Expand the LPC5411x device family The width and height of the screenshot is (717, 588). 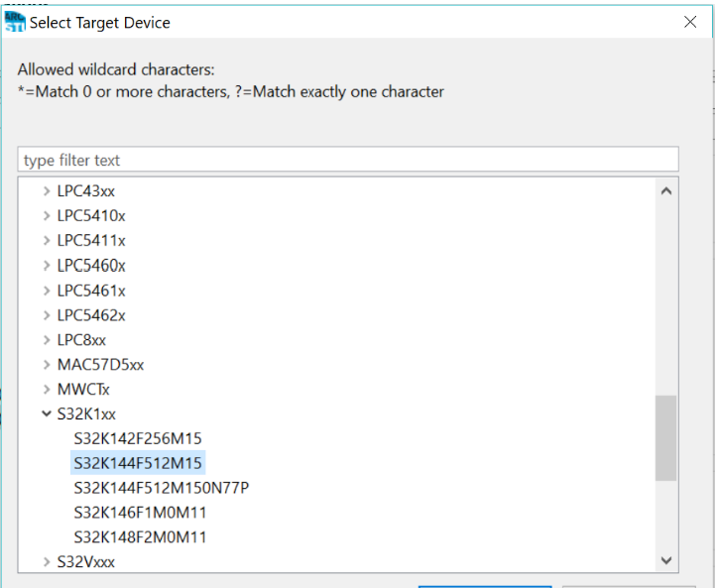tap(47, 241)
